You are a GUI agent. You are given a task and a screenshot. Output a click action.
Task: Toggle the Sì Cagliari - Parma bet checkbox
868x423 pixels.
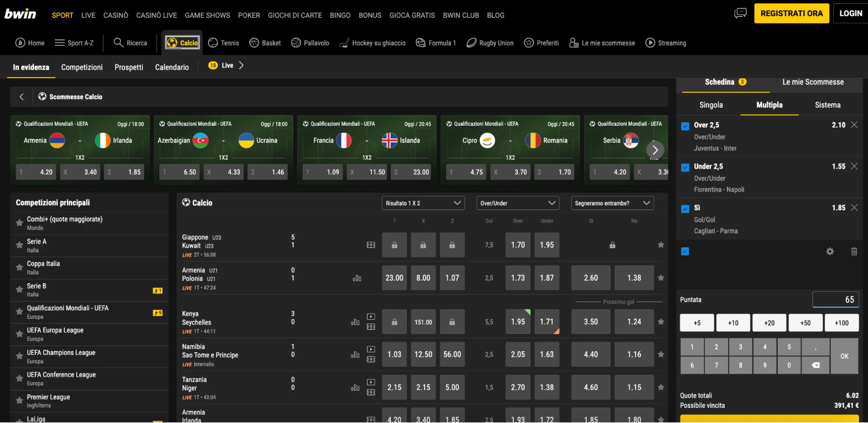click(685, 209)
